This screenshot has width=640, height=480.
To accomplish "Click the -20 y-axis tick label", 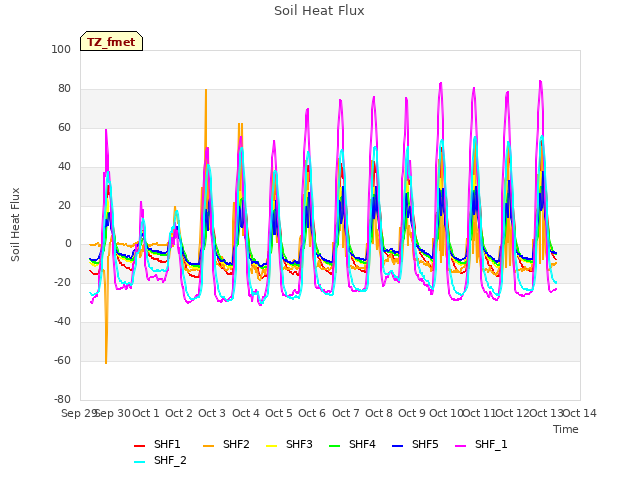I will 62,282.
